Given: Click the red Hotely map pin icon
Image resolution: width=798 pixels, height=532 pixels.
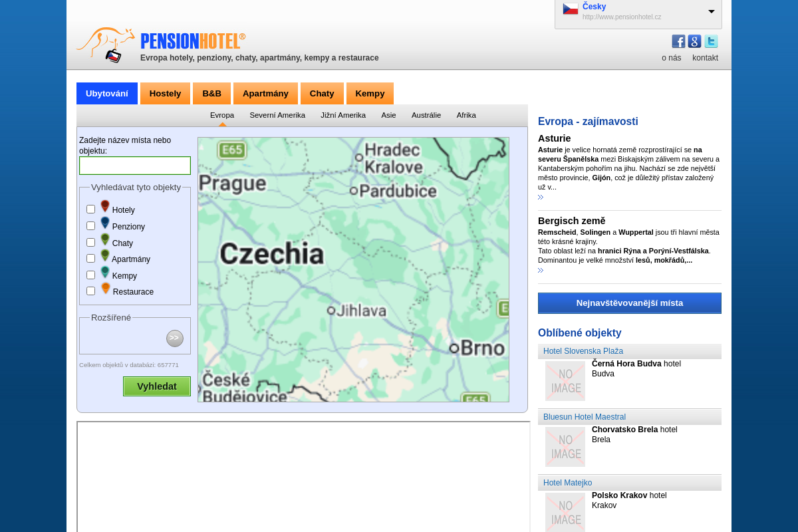Looking at the screenshot, I should [105, 206].
